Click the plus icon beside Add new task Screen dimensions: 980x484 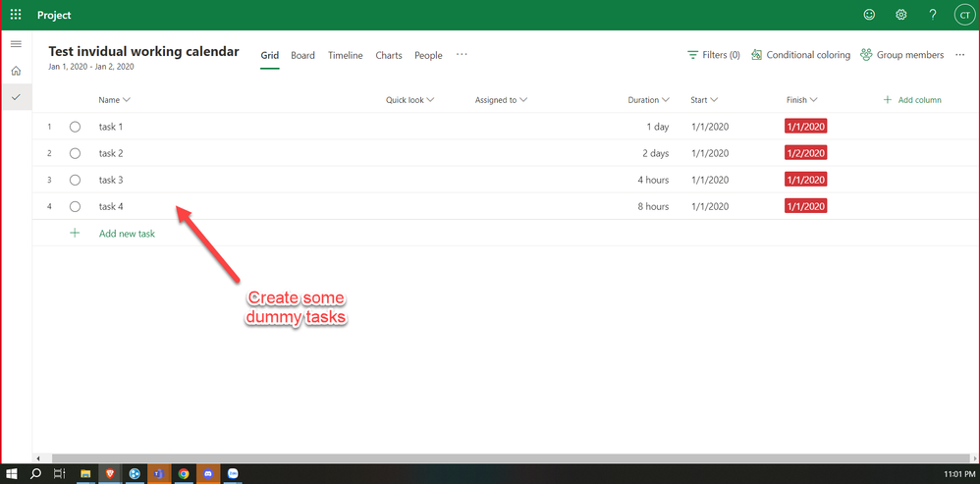75,233
